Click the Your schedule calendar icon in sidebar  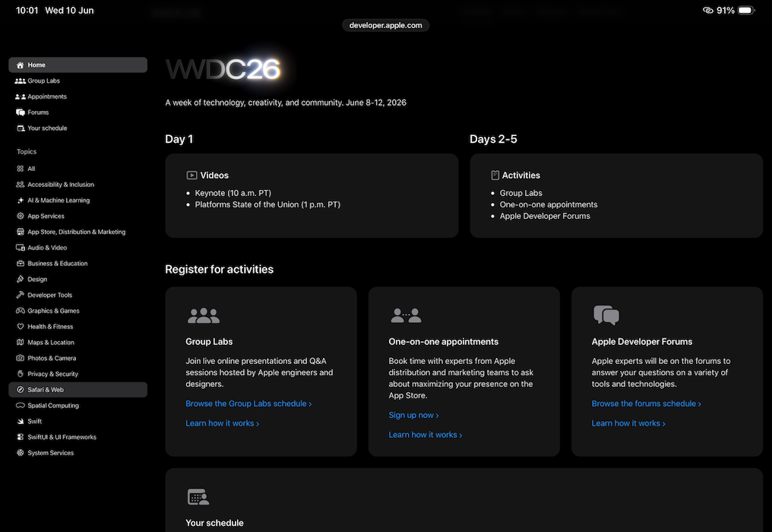click(21, 128)
